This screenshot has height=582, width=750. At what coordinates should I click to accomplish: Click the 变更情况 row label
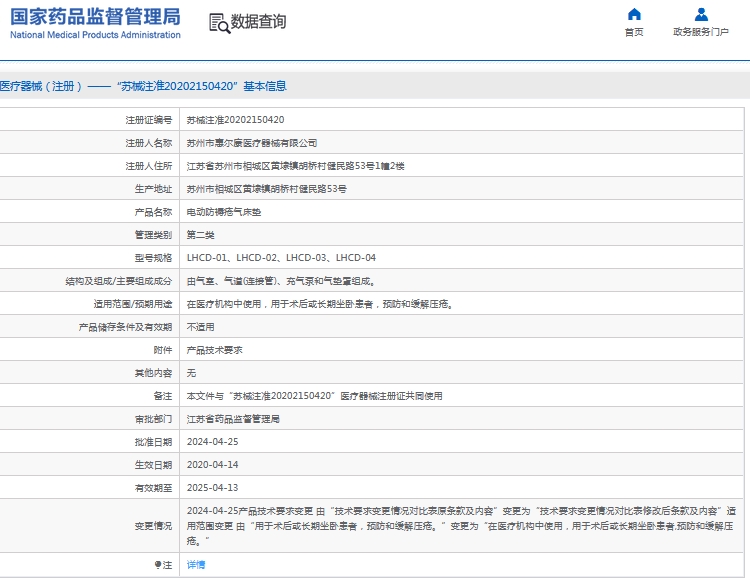pos(153,526)
